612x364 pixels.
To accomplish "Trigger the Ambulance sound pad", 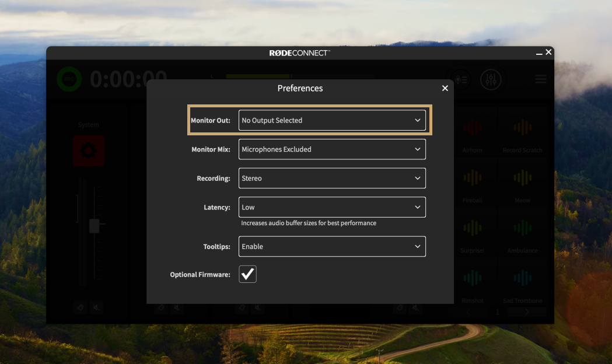I will click(x=522, y=232).
